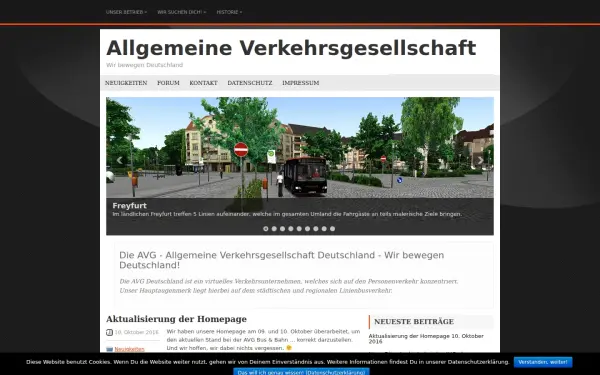
Task: Select the third slideshow pagination dot
Action: click(282, 229)
